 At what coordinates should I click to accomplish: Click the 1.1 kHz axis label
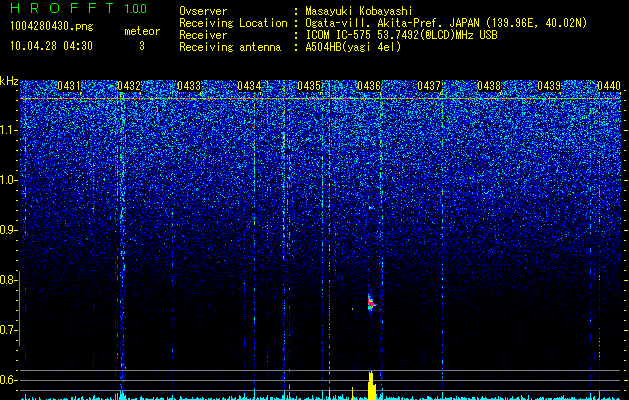click(x=8, y=130)
